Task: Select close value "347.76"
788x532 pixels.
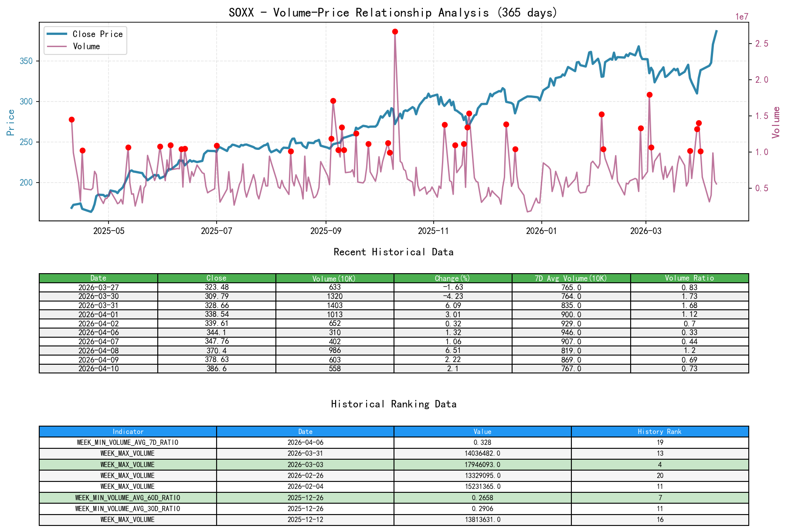Action: 217,342
